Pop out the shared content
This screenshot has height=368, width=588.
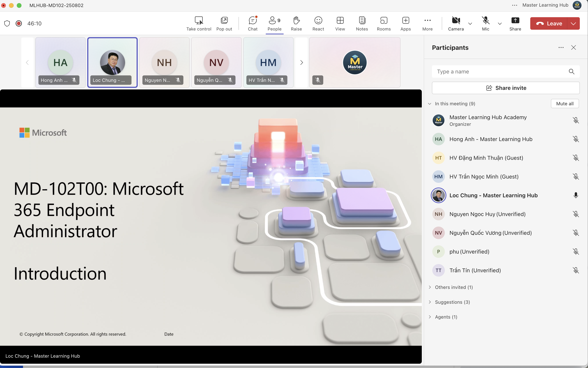click(224, 23)
